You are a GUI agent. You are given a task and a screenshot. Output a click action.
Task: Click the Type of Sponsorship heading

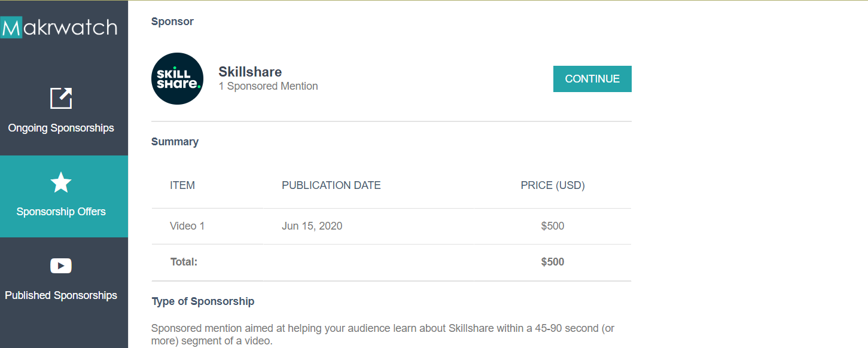[203, 301]
